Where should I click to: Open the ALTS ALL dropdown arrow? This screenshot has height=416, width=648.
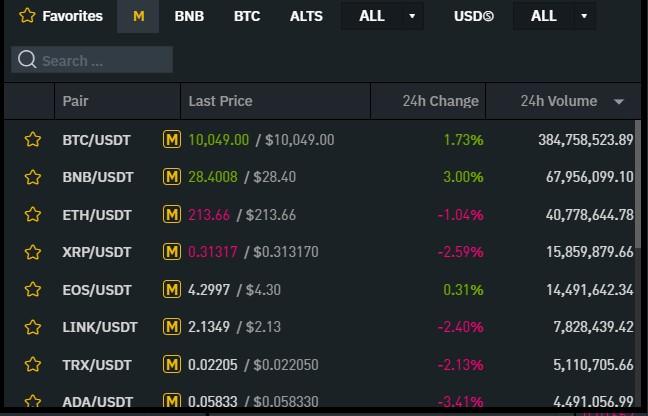pyautogui.click(x=412, y=16)
